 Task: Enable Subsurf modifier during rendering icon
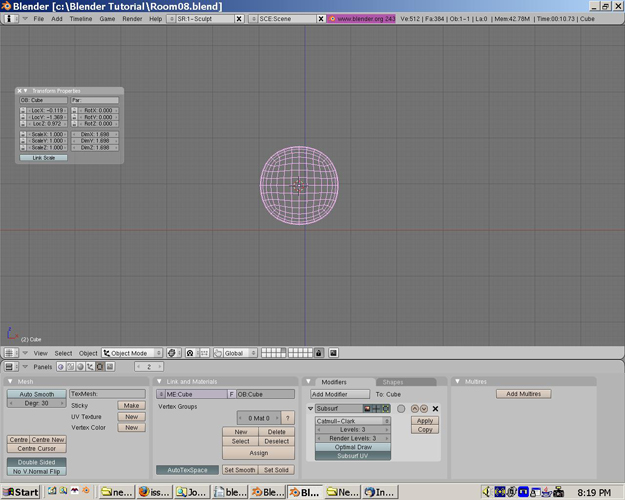(368, 409)
